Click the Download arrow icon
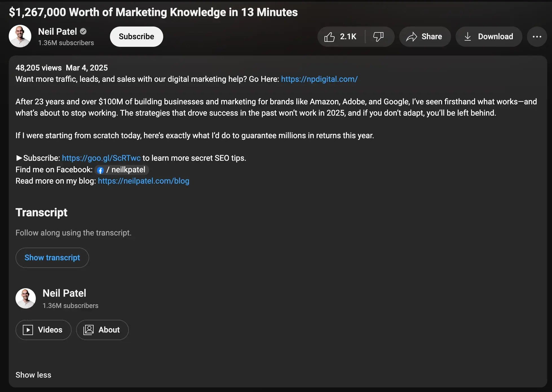Image resolution: width=552 pixels, height=392 pixels. [x=468, y=37]
